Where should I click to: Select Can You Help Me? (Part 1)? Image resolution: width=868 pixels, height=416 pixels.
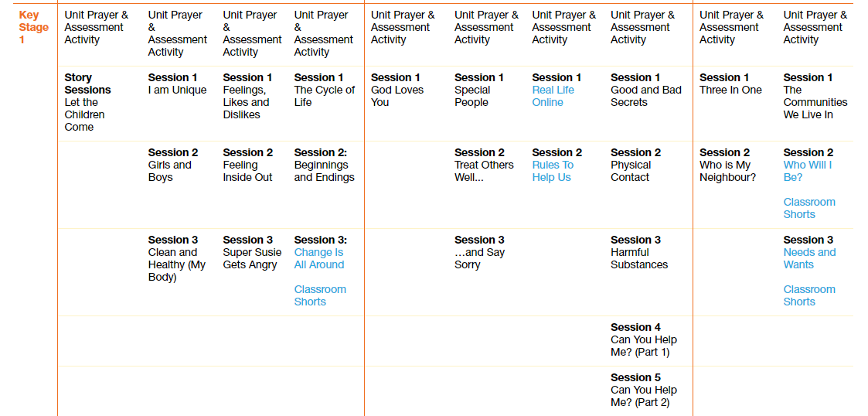[x=644, y=339]
